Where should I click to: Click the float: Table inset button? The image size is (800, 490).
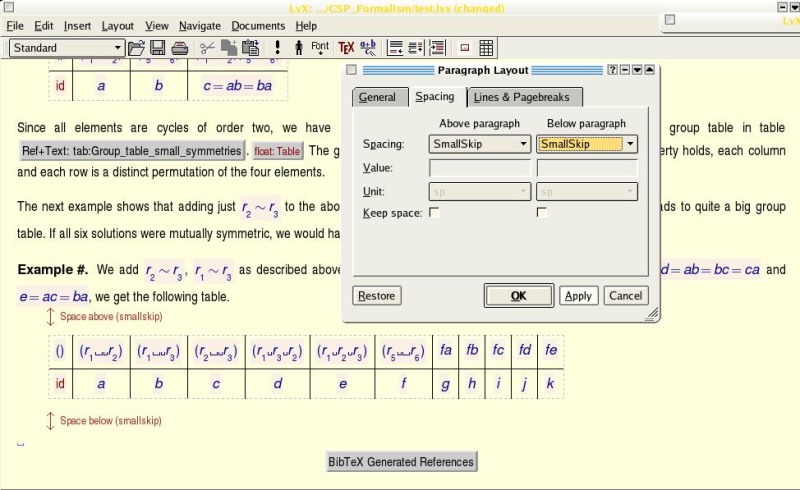277,151
